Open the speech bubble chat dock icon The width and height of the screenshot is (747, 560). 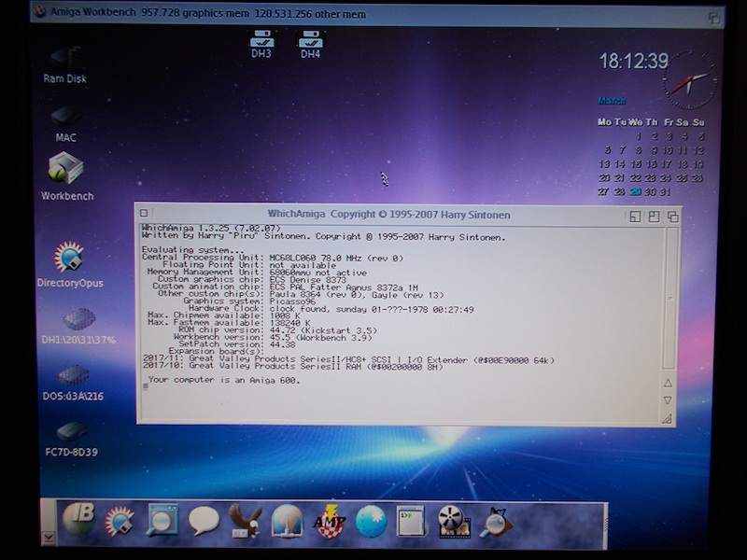click(x=204, y=521)
